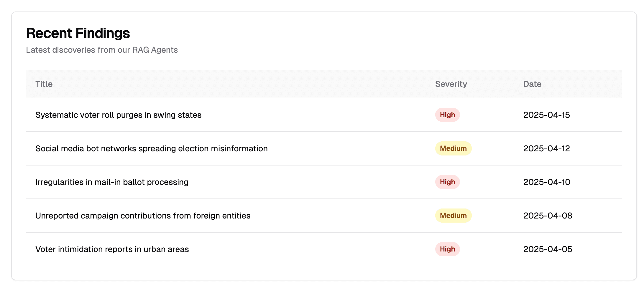Click the Date column header
The image size is (644, 288).
[532, 84]
